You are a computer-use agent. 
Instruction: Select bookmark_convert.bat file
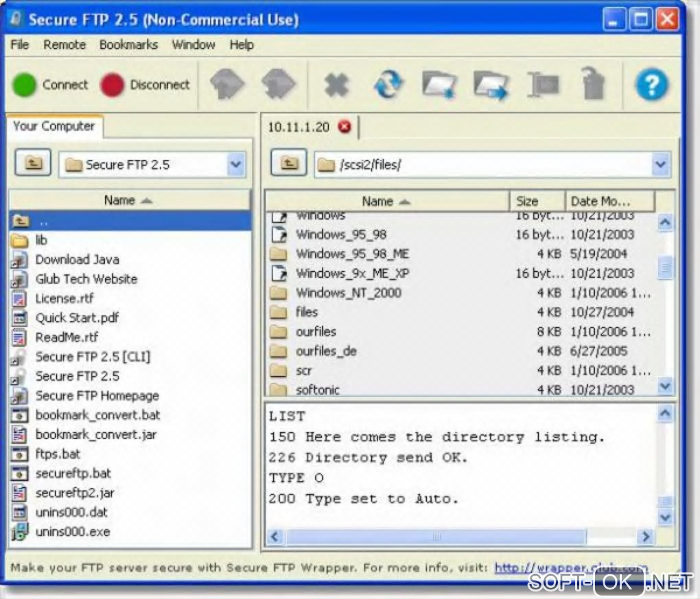130,415
